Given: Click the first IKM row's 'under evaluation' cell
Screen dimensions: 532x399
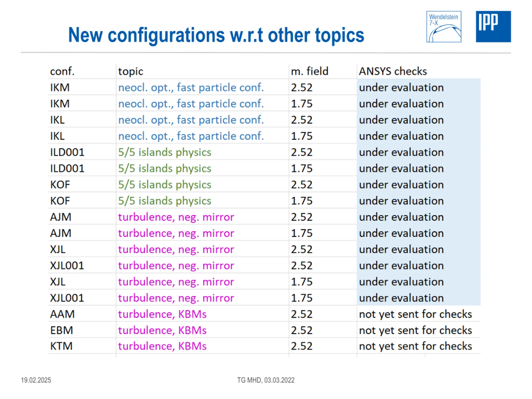Looking at the screenshot, I should point(401,87).
